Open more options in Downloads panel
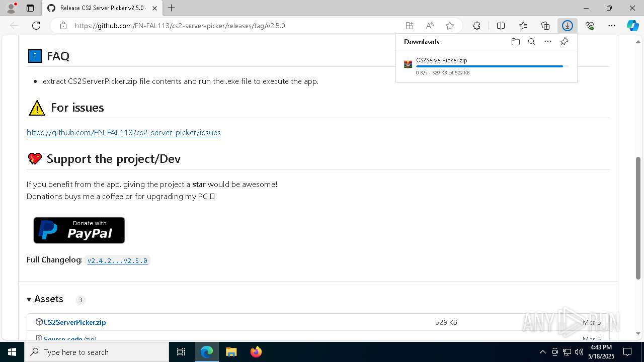The height and width of the screenshot is (362, 644). tap(548, 42)
